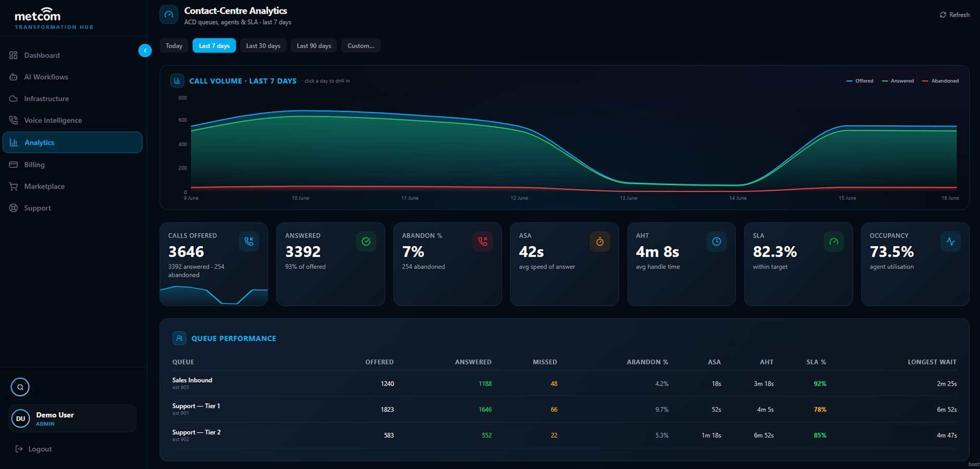Image resolution: width=980 pixels, height=469 pixels.
Task: Open the Billing menu item
Action: pyautogui.click(x=72, y=165)
